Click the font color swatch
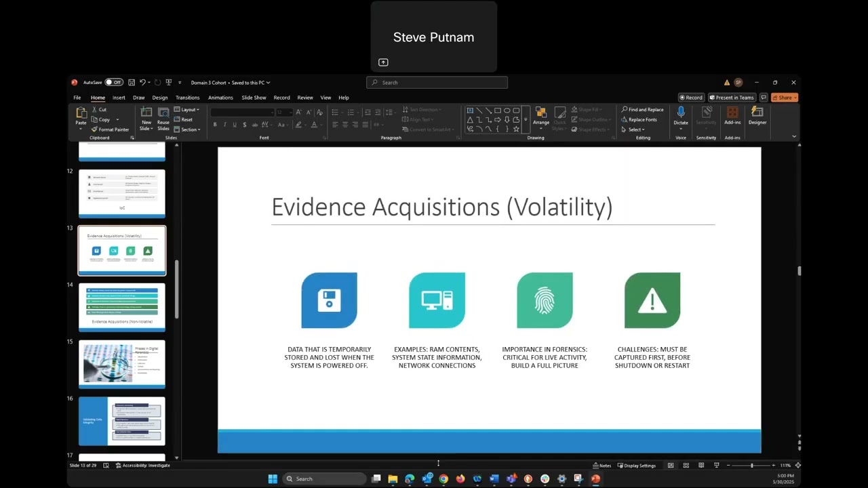This screenshot has height=488, width=868. 313,125
